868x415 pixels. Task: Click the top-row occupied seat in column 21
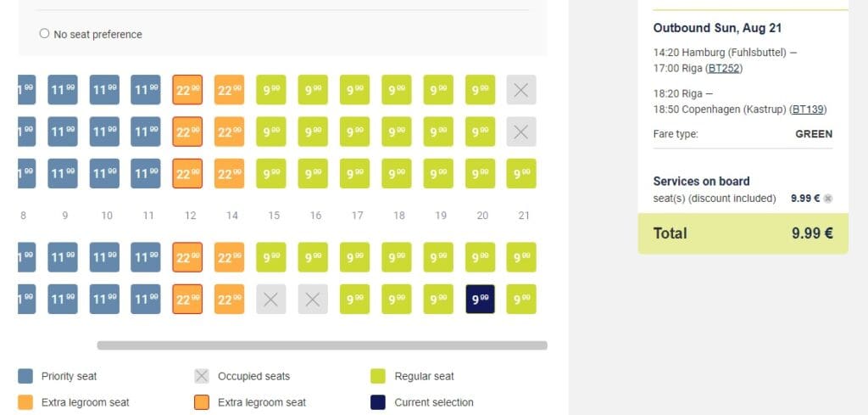(521, 90)
